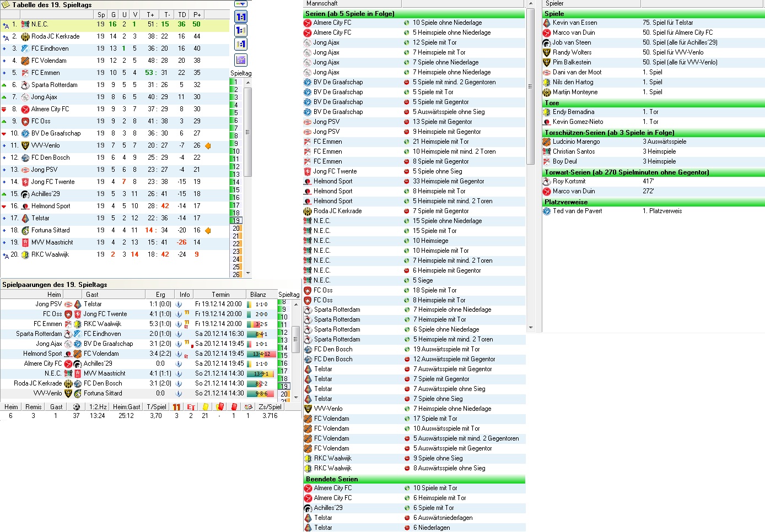The image size is (765, 532).
Task: Open match info icon for Jong PSV vs Telstar
Action: [179, 304]
